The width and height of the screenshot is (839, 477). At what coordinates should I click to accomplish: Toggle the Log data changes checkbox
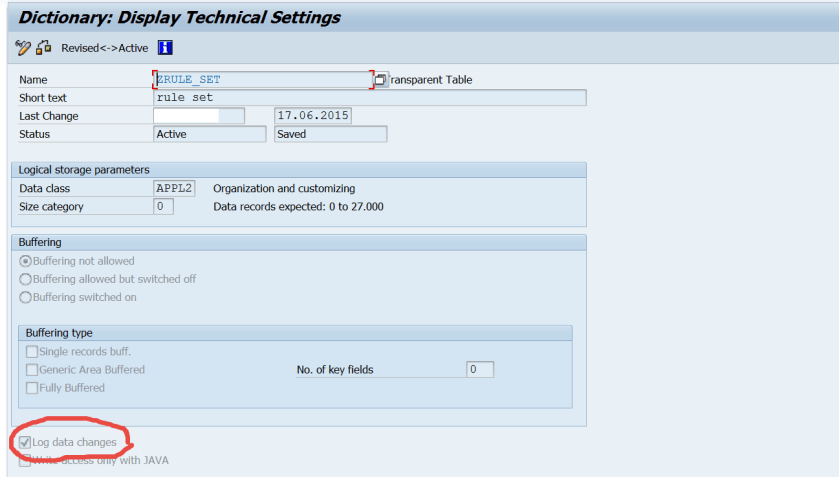click(25, 442)
